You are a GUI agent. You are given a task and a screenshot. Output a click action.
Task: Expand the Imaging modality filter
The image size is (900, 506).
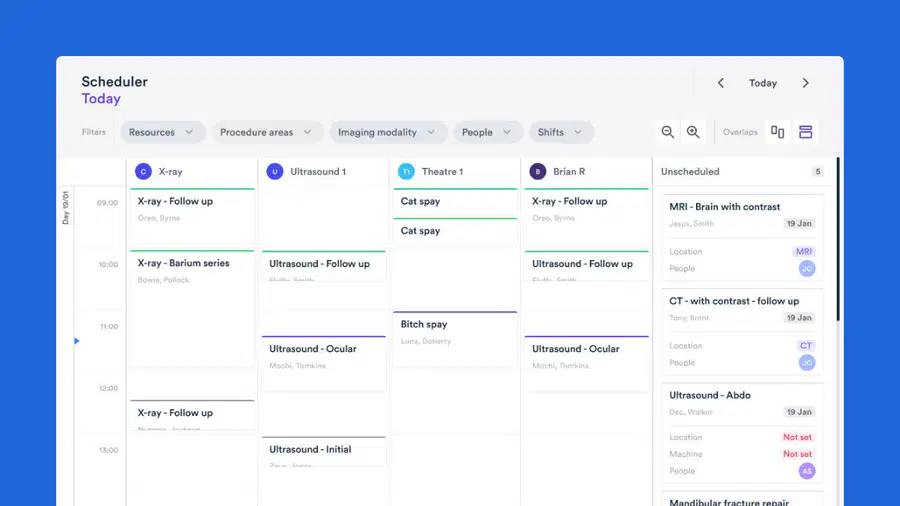(387, 132)
